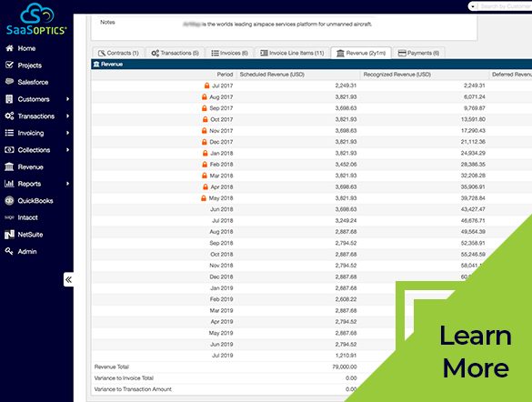Viewport: 532px width, 402px height.
Task: Open the Salesforce sidebar link
Action: tap(33, 82)
